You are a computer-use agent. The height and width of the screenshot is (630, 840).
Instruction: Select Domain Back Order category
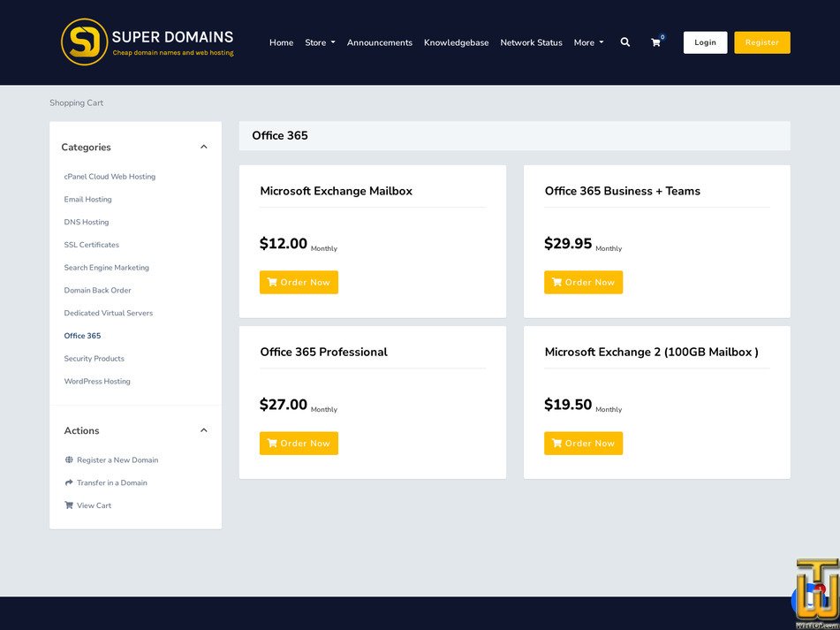click(x=97, y=291)
